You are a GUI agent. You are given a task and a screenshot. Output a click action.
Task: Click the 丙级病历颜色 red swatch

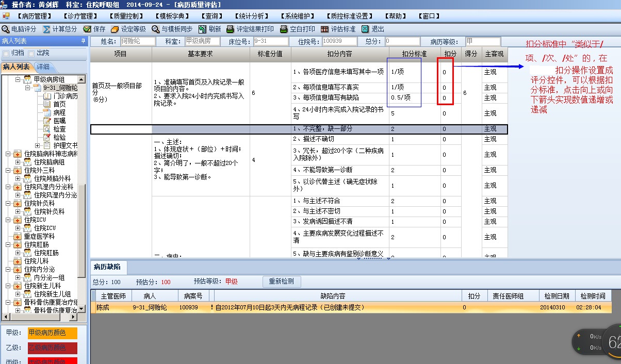point(52,361)
